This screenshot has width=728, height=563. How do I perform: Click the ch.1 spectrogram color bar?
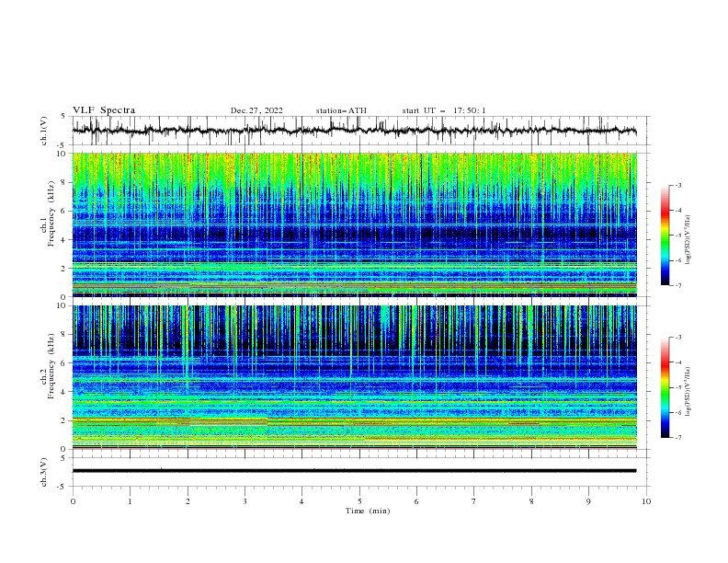665,236
